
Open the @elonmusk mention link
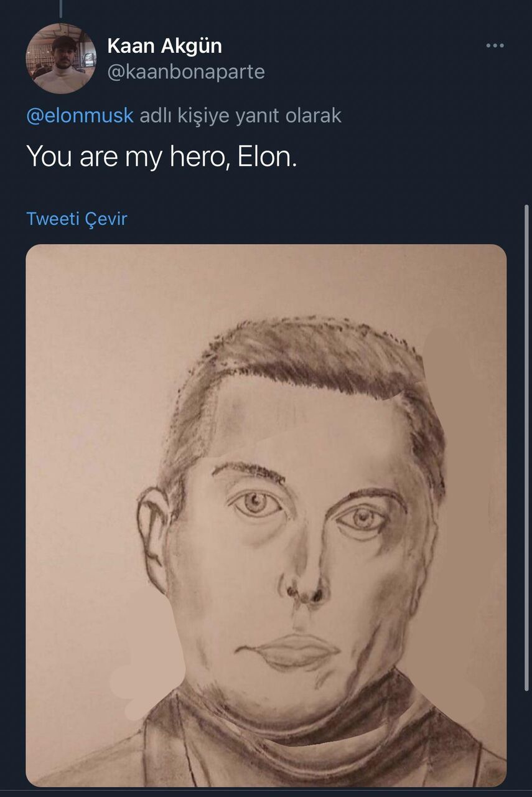click(80, 116)
